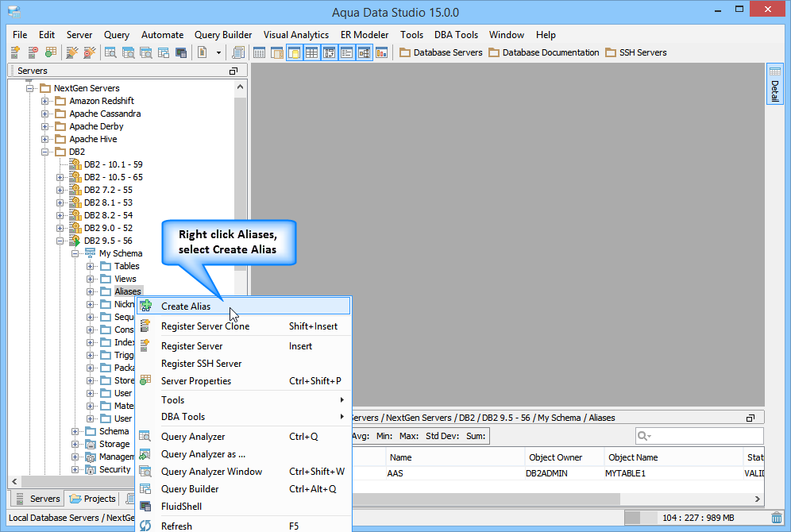Click into the details search field
This screenshot has height=532, width=791.
click(699, 436)
